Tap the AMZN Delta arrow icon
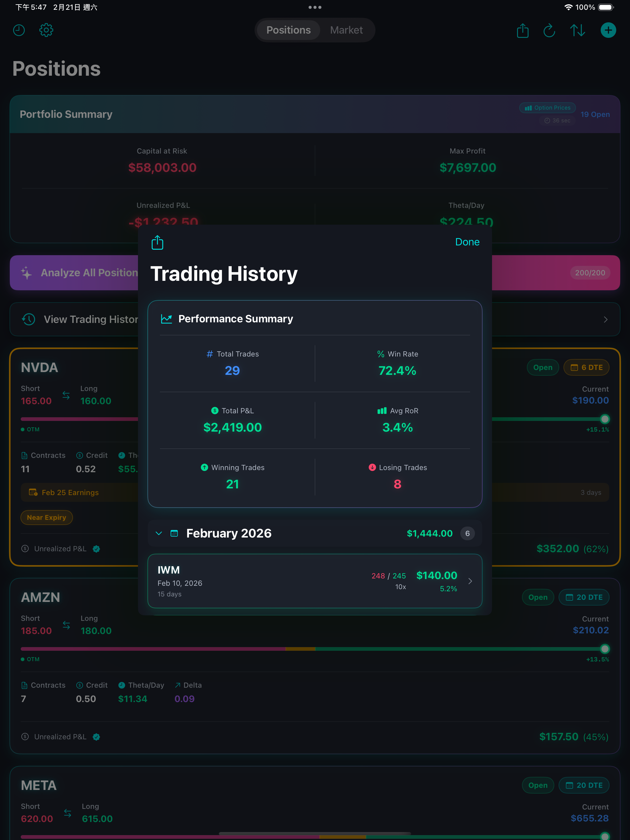Viewport: 630px width, 840px height. click(177, 685)
